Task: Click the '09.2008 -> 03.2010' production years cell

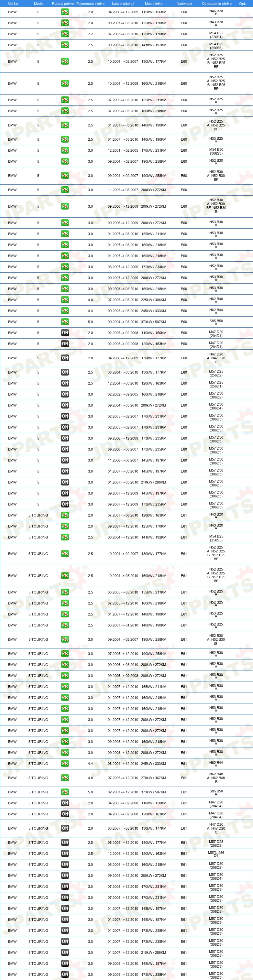Action: click(x=123, y=289)
